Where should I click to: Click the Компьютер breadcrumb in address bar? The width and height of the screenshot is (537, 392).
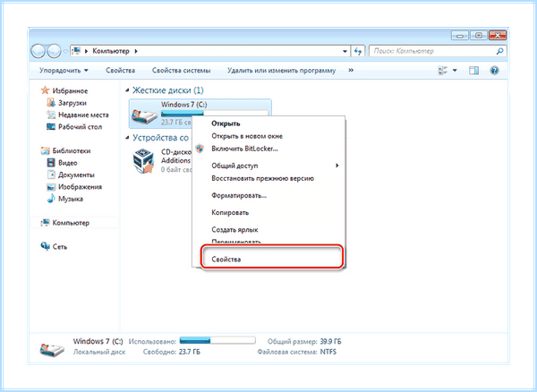pyautogui.click(x=111, y=51)
